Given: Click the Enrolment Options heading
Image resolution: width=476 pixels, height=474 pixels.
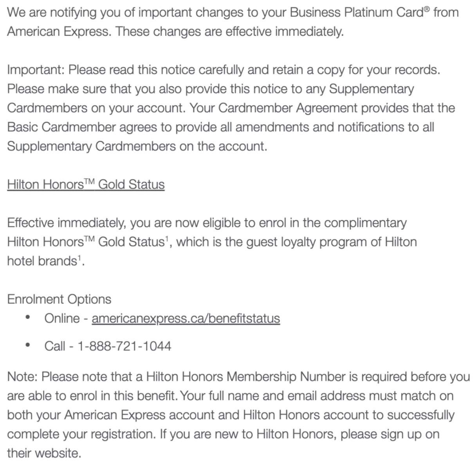Looking at the screenshot, I should coord(59,299).
